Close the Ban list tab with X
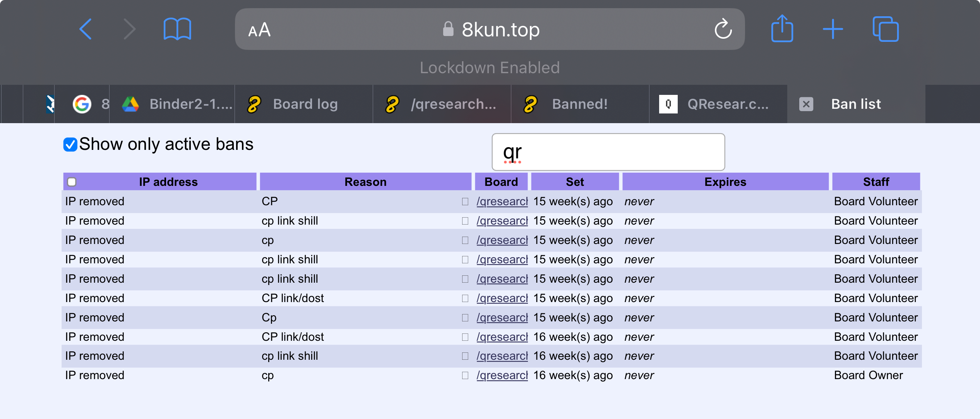The image size is (980, 419). [806, 104]
